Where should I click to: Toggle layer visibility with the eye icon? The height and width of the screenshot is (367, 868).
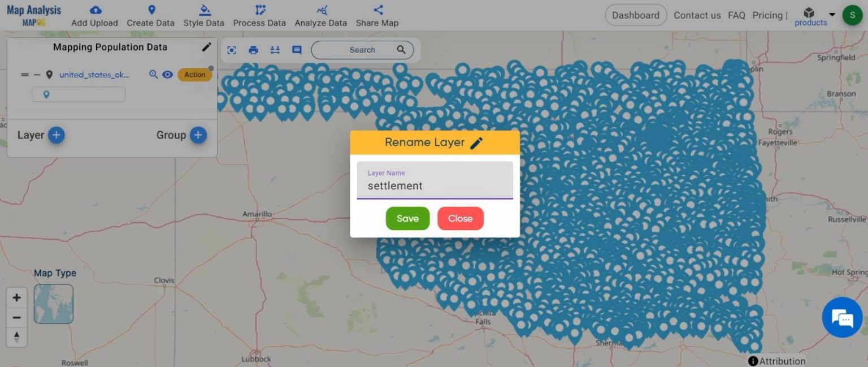(167, 74)
